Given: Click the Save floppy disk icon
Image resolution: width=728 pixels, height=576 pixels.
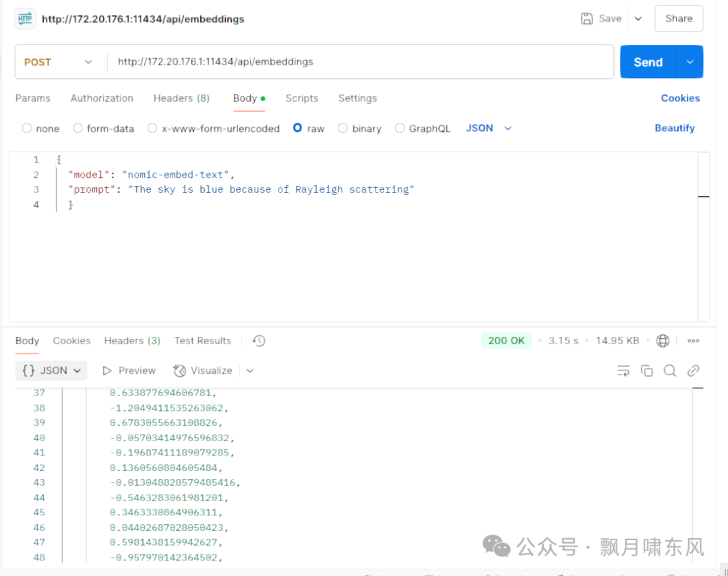Looking at the screenshot, I should point(587,19).
